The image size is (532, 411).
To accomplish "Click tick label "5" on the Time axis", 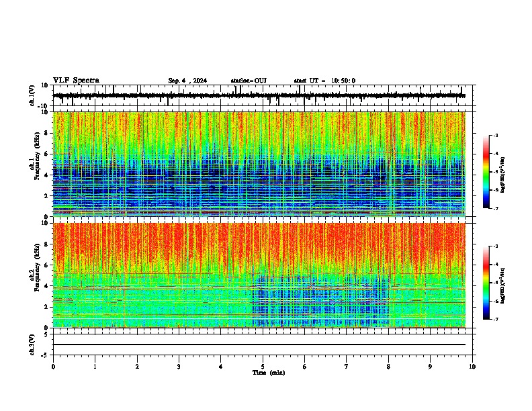I will 263,367.
